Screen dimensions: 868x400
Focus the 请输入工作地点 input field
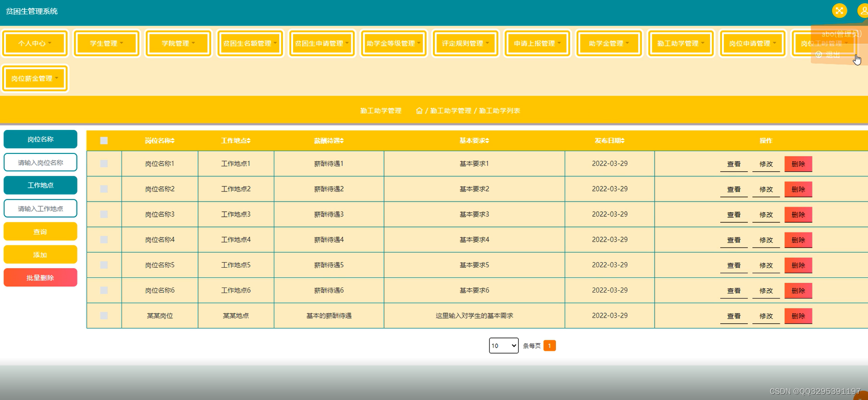[40, 208]
